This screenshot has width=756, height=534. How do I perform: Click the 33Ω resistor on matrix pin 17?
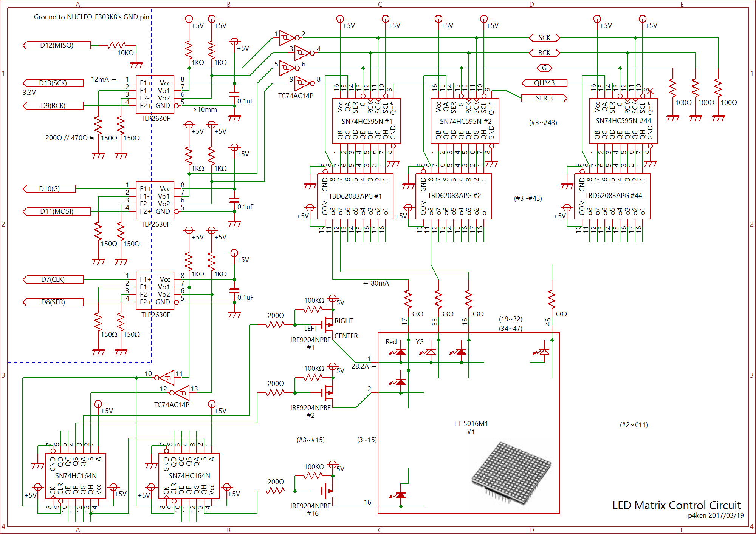[408, 299]
